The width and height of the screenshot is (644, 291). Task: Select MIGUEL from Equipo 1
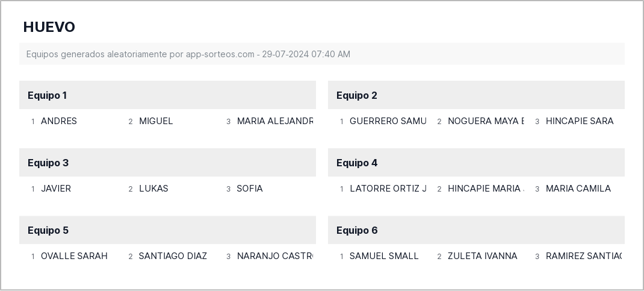click(x=156, y=121)
